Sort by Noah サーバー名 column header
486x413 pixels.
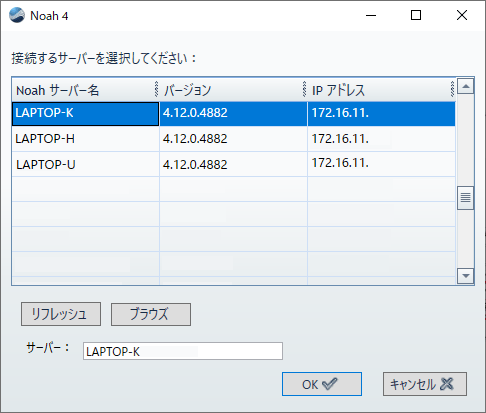pyautogui.click(x=85, y=90)
